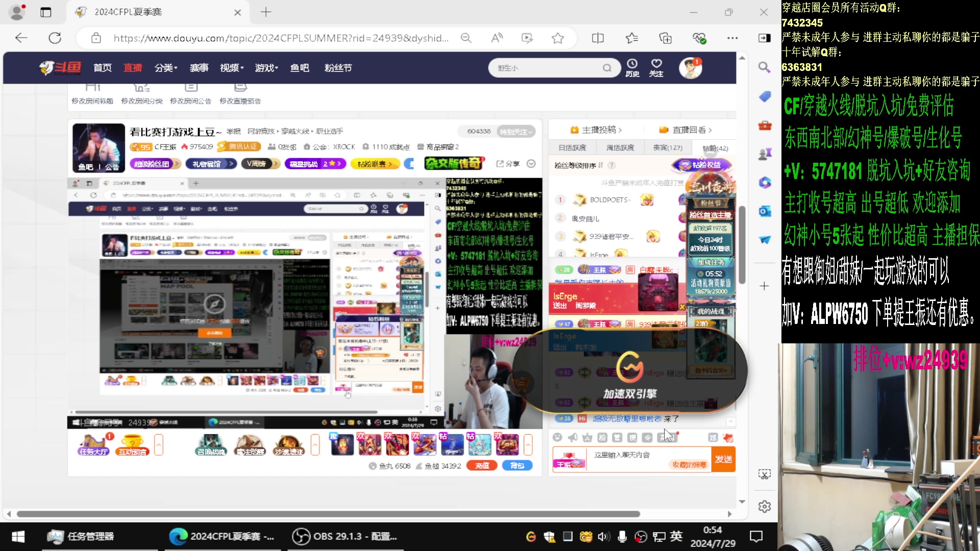Open the 视频 dropdown in the navbar
This screenshot has height=551, width=980.
point(230,68)
